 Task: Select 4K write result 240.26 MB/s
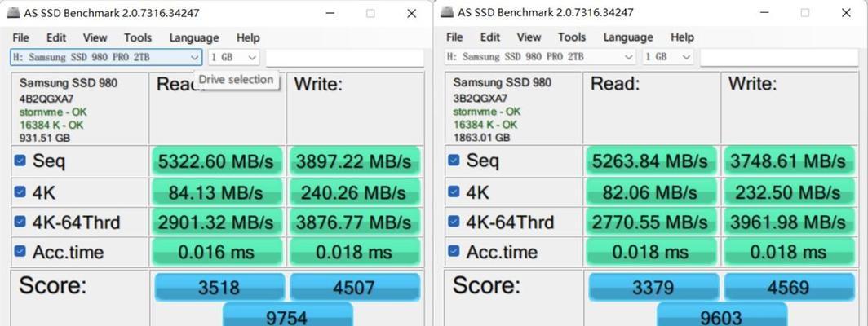[354, 192]
